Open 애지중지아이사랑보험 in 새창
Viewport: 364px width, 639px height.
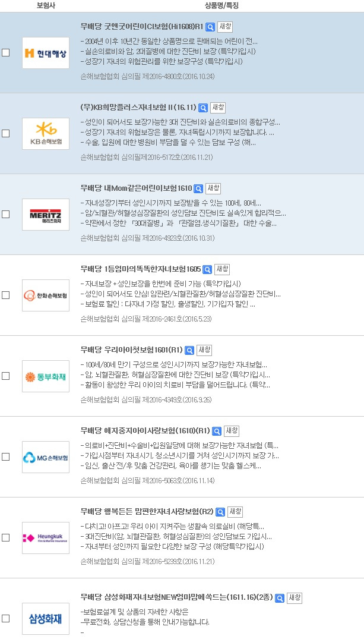(x=232, y=431)
